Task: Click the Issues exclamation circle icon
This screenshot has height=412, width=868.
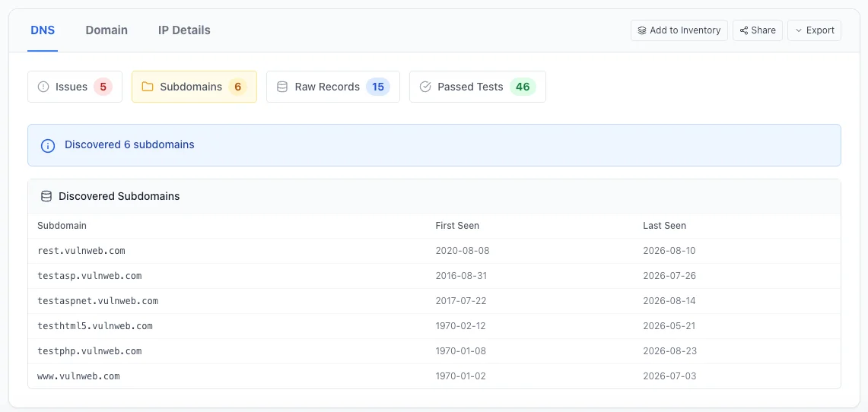Action: (43, 87)
